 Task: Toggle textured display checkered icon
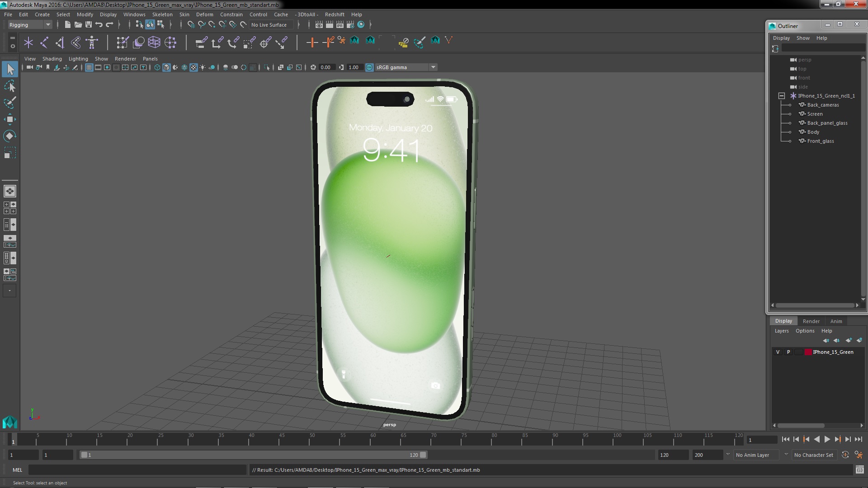pos(193,67)
